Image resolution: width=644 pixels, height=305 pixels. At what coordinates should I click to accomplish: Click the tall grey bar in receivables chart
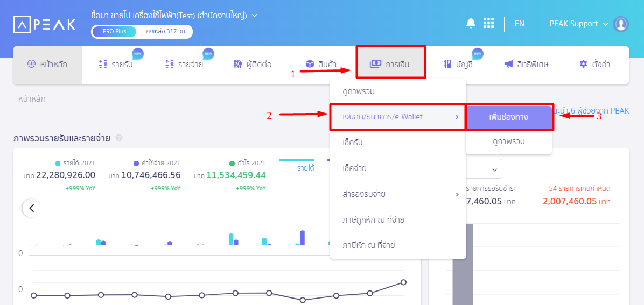pos(463,265)
